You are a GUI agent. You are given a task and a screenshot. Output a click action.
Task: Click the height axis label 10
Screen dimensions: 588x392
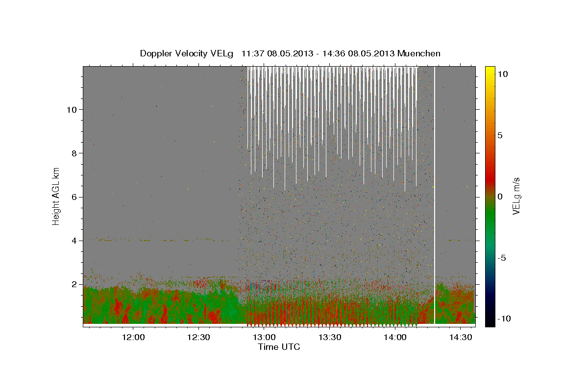click(71, 110)
